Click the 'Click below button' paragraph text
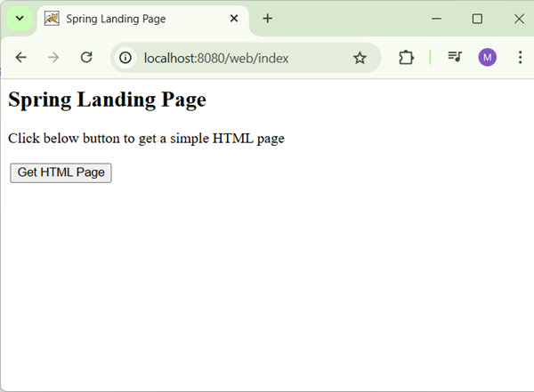 point(146,139)
